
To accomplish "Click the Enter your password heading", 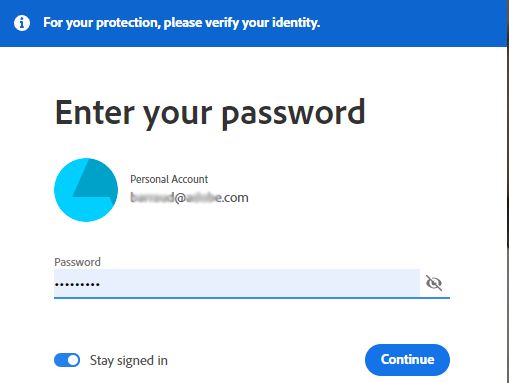I will click(210, 113).
